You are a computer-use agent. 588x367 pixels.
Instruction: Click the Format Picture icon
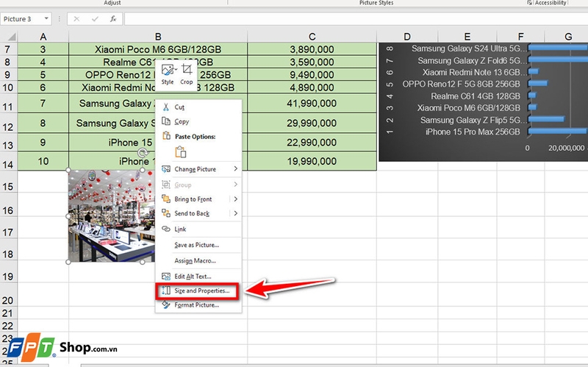point(166,304)
